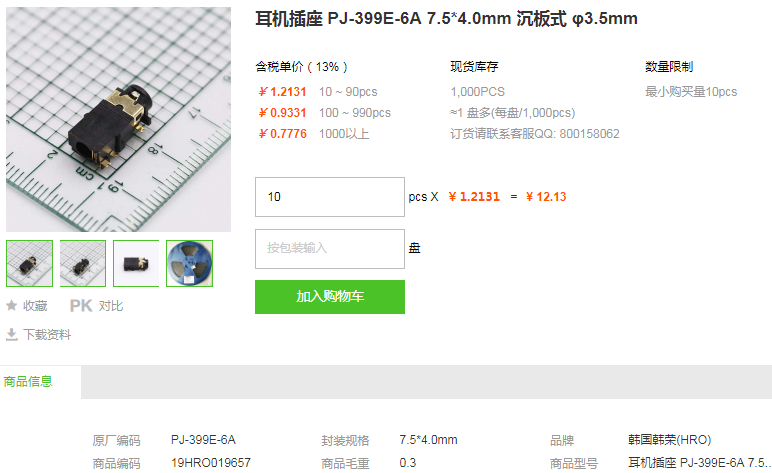Screen dimensions: 772x473
Task: Click the 按包装输入 package input field
Action: 330,249
